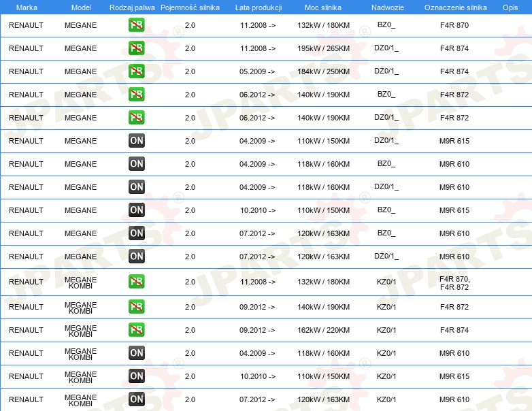Click diesel ON icon for 10.2010 Megane BZ0_ row
Image resolution: width=532 pixels, height=411 pixels.
click(x=136, y=210)
